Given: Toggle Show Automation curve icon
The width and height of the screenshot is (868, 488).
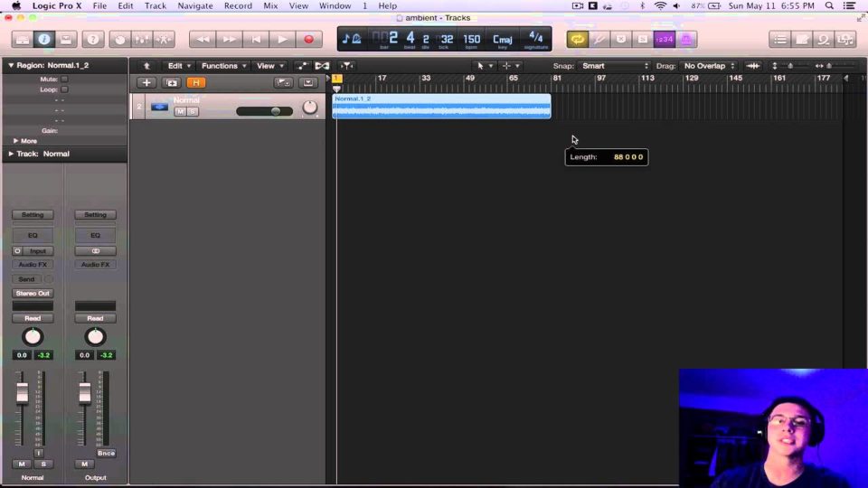Looking at the screenshot, I should 302,66.
